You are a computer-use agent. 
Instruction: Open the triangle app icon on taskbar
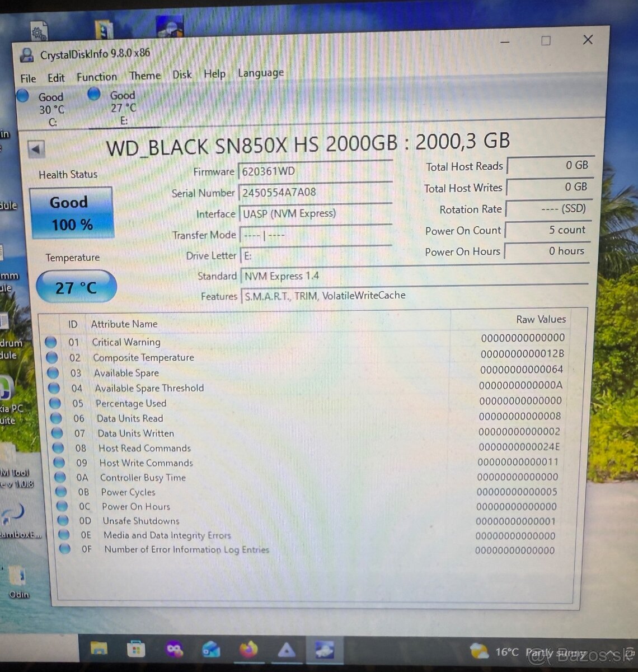tap(287, 650)
